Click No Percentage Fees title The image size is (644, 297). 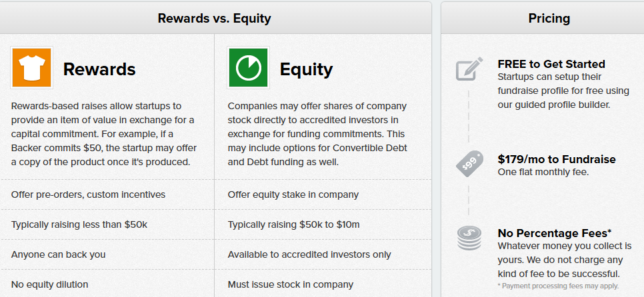coord(555,233)
